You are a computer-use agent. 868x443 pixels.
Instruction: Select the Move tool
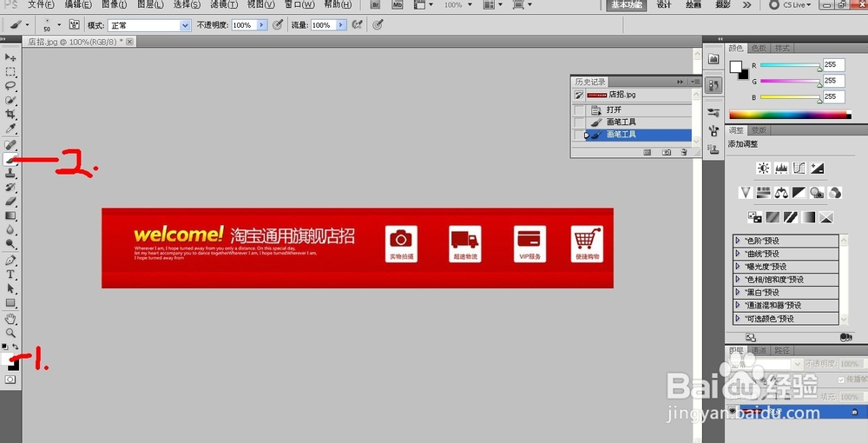click(x=10, y=57)
